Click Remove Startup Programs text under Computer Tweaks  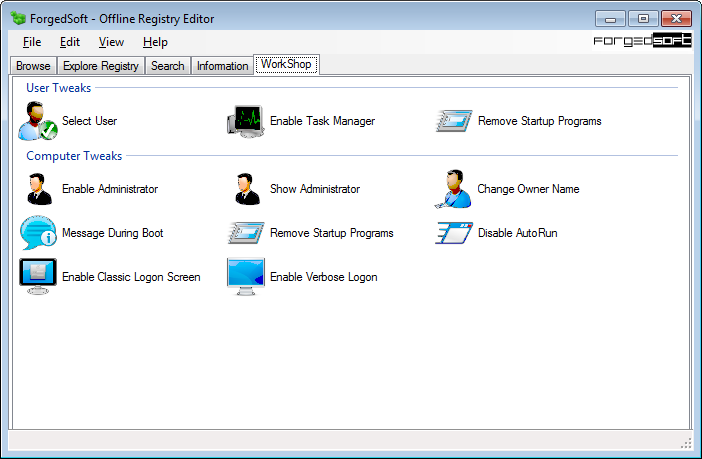click(x=331, y=233)
